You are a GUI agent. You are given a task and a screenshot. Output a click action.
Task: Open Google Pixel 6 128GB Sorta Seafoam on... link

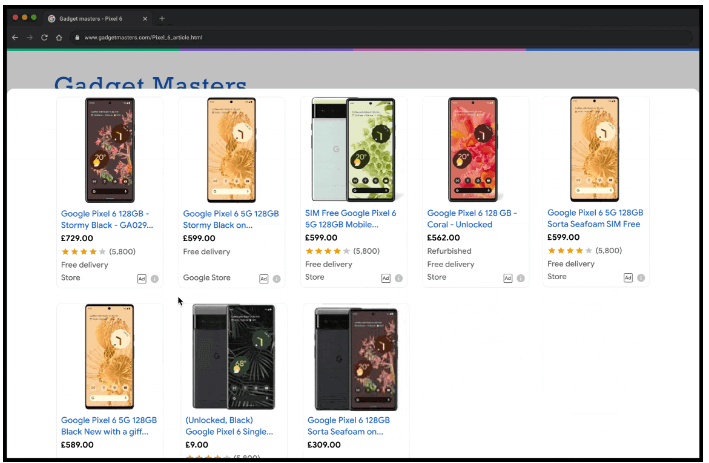pos(348,426)
